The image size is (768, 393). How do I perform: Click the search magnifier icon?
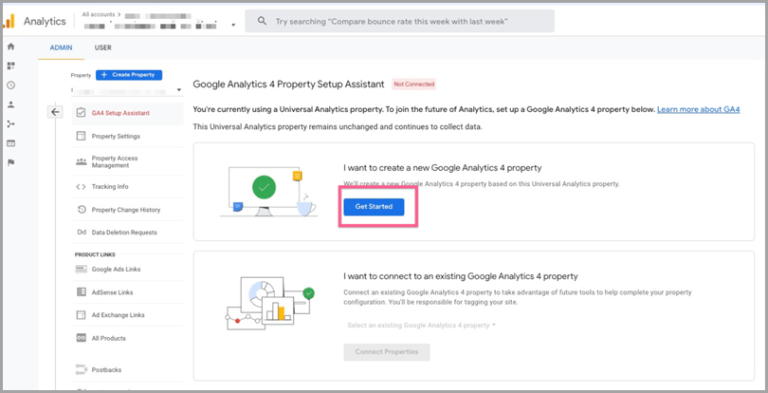(262, 22)
